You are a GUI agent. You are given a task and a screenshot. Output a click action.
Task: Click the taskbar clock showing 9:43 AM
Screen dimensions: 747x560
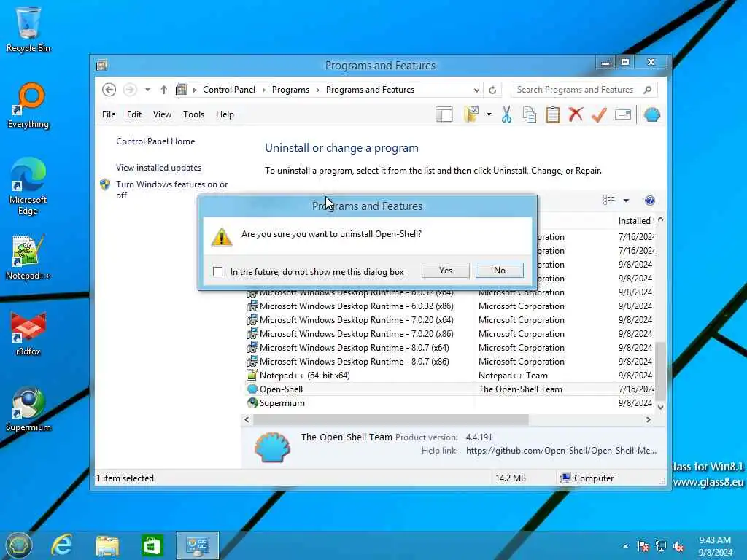715,546
